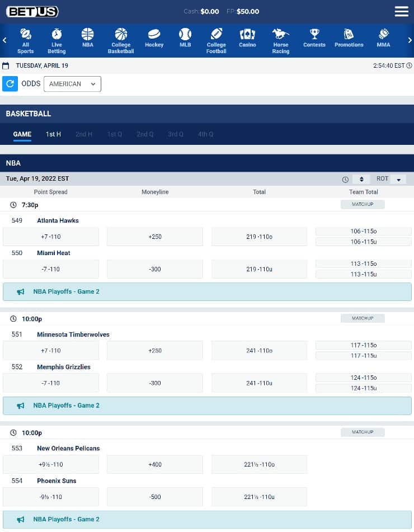
Task: Select Timberwolves team total 117 -115o
Action: pyautogui.click(x=364, y=345)
